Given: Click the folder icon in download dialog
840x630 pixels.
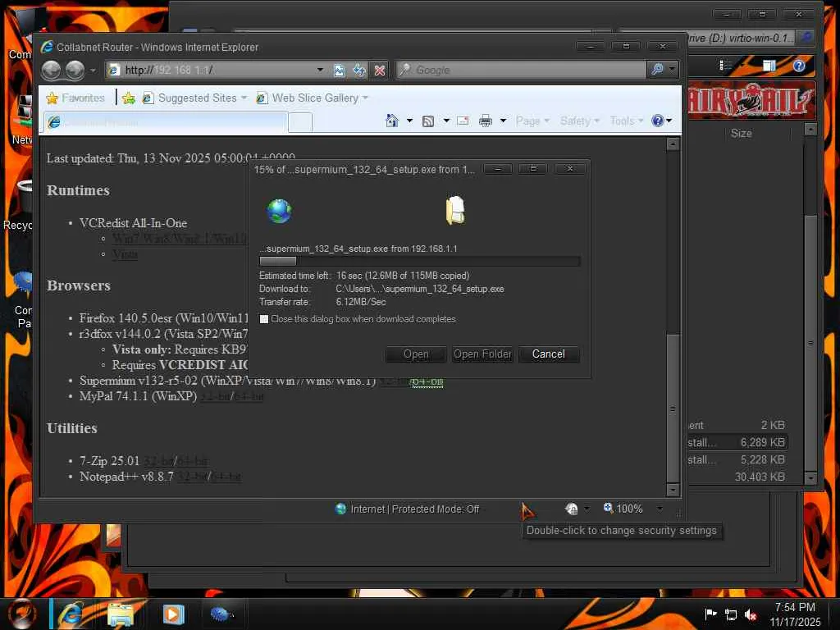Looking at the screenshot, I should point(455,210).
